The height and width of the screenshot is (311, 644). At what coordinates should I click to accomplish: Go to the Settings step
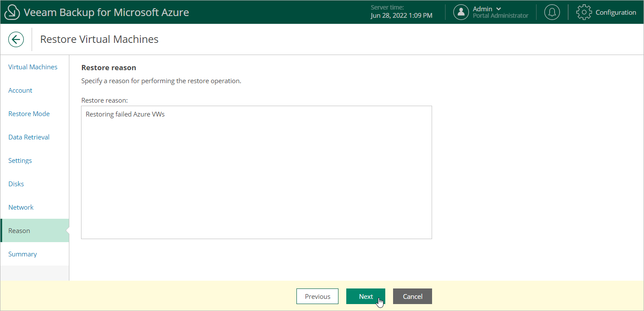(20, 161)
